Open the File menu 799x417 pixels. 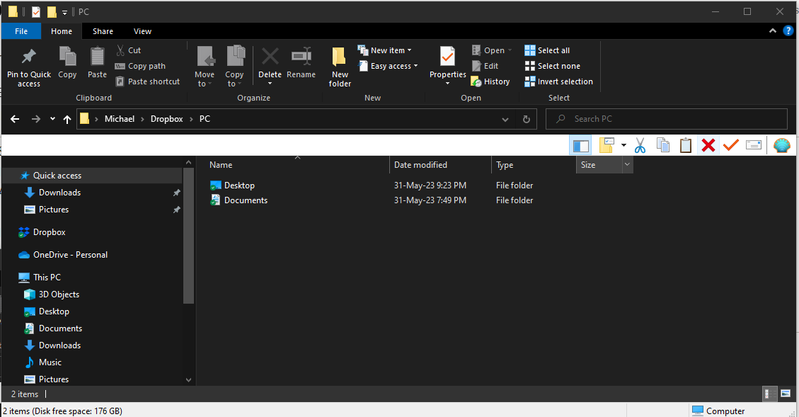(x=21, y=31)
